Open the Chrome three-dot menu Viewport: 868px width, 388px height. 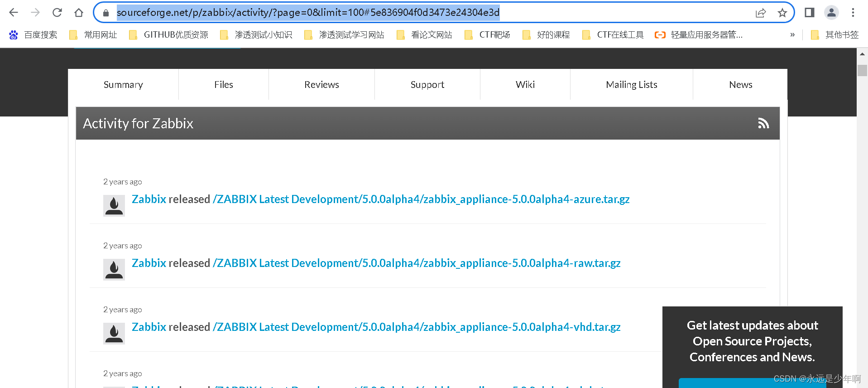(x=853, y=13)
